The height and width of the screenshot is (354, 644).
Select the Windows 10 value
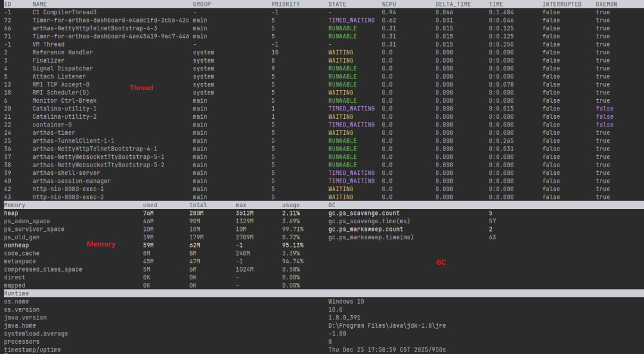(x=346, y=301)
